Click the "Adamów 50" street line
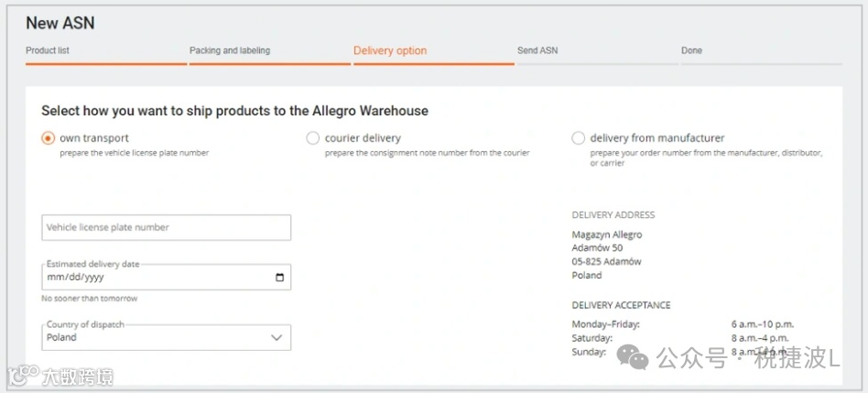Viewport: 868px width, 393px height. coord(597,248)
